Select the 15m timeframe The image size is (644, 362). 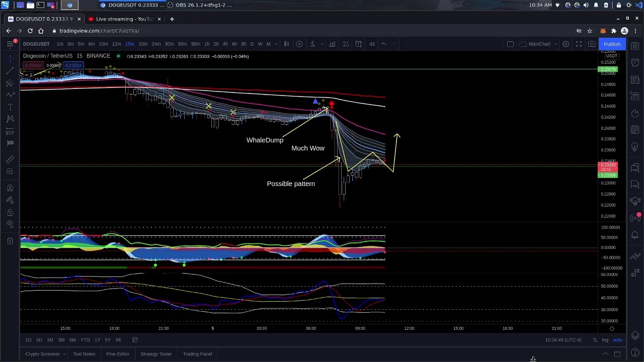[130, 44]
